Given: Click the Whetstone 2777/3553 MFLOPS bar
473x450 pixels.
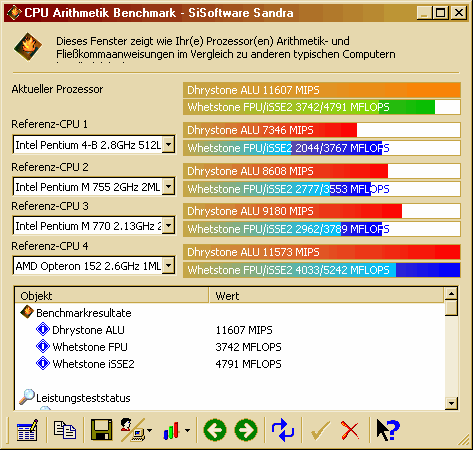Looking at the screenshot, I should pos(322,189).
